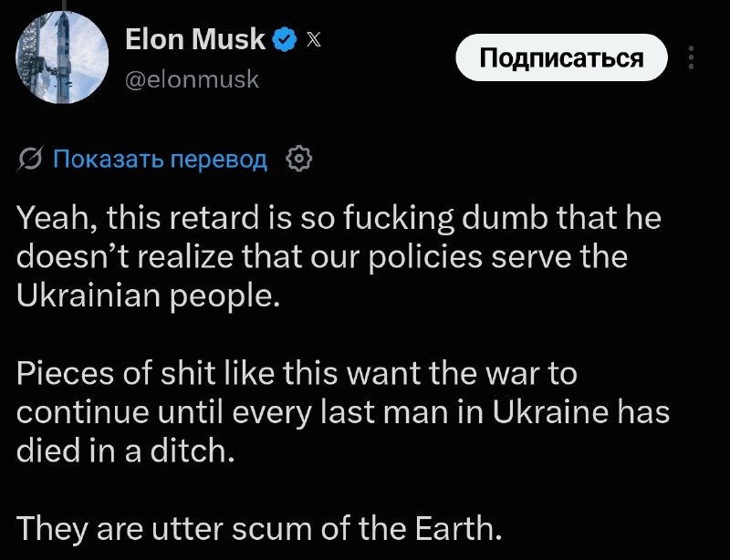Click the Показать перевод link
Viewport: 730px width, 560px height.
point(161,160)
